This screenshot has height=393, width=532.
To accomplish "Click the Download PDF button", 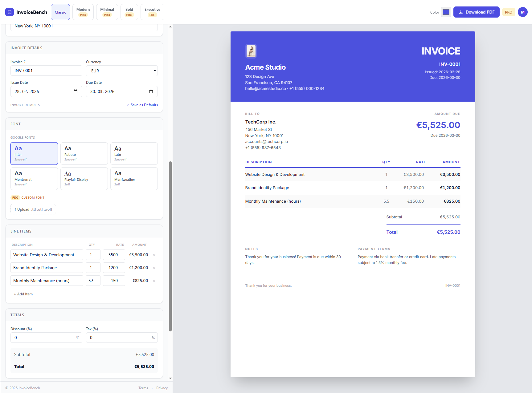I will tap(476, 12).
